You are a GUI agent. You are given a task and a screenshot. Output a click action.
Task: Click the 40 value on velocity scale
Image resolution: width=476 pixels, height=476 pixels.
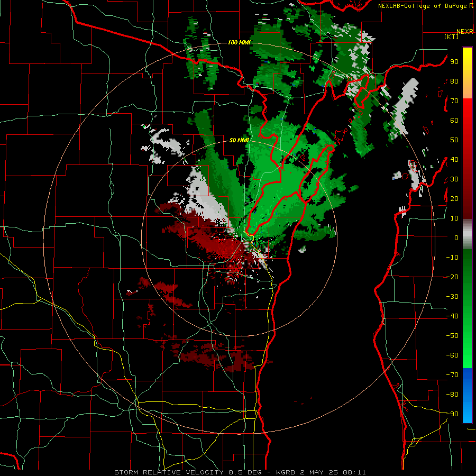coord(454,159)
